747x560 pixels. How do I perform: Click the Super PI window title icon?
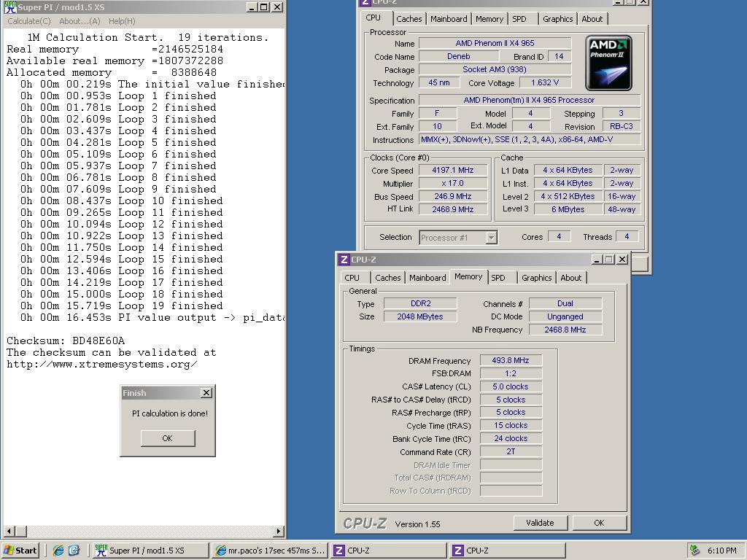(9, 7)
